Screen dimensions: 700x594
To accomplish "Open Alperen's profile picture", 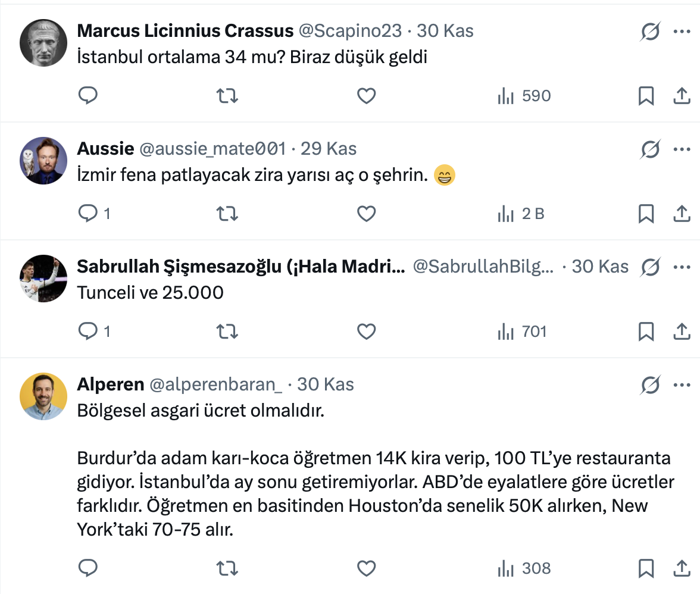I will 43,396.
